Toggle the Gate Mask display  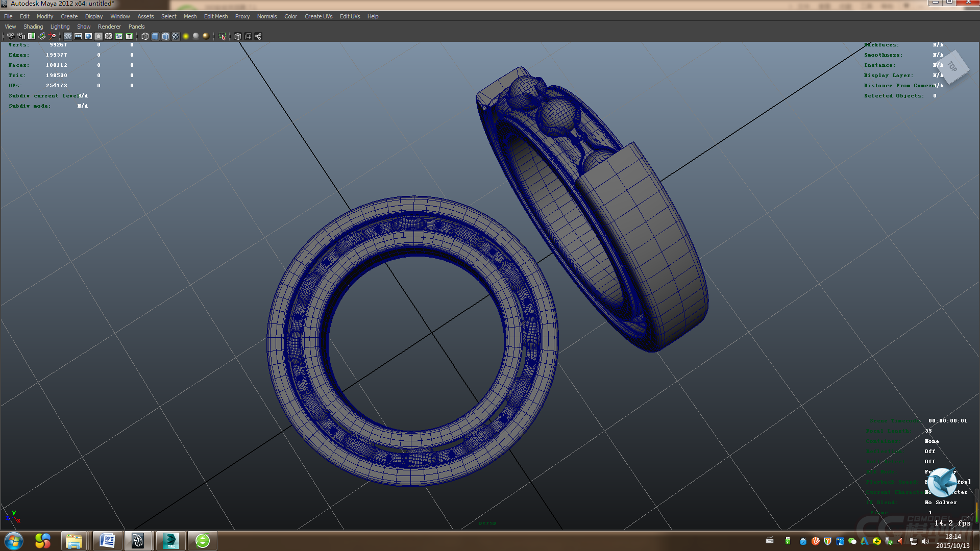(99, 36)
